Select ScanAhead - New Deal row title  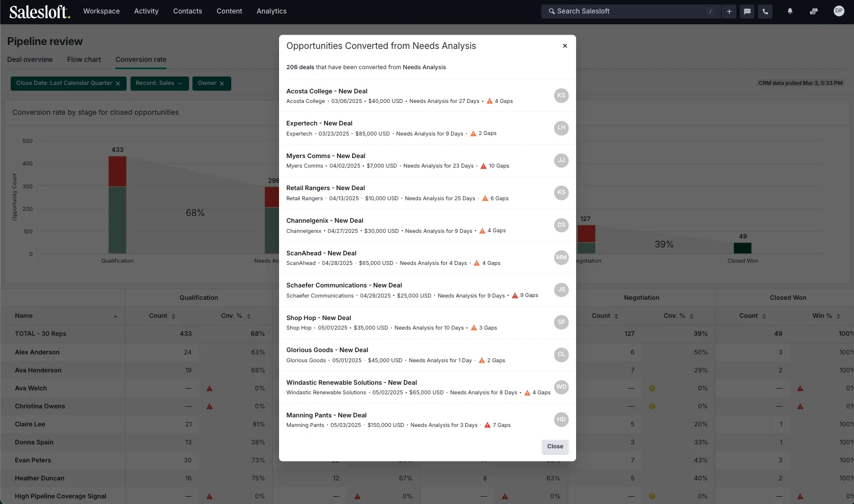321,253
